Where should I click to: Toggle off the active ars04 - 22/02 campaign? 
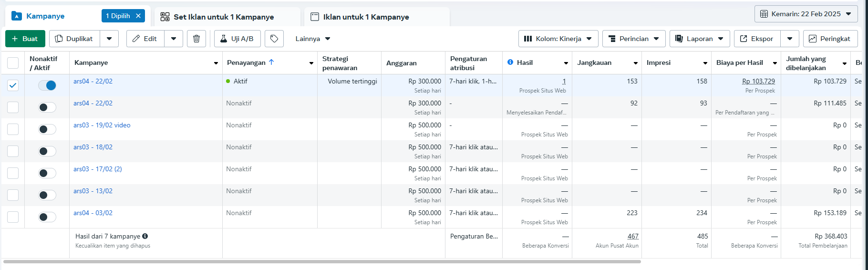(x=47, y=85)
